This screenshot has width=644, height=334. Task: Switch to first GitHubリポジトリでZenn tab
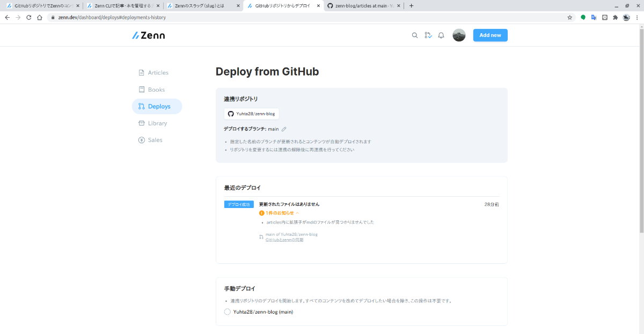43,5
